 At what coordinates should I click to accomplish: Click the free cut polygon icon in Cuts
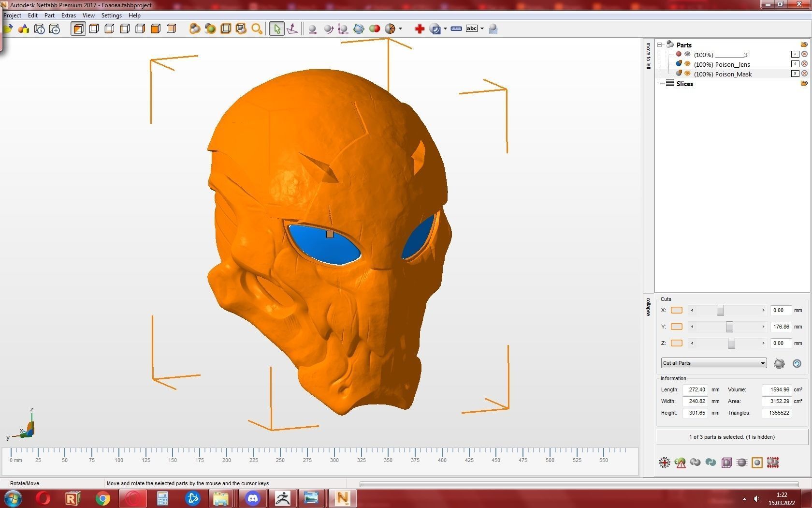click(x=779, y=363)
